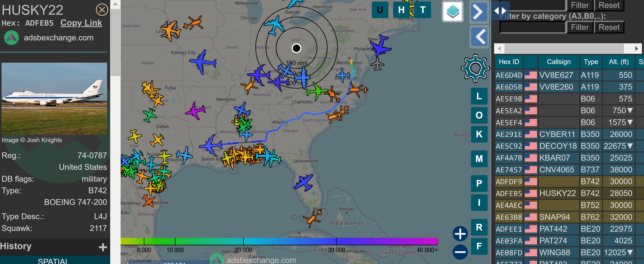
Task: Close the HUSKY22 aircraft info panel
Action: (x=102, y=10)
